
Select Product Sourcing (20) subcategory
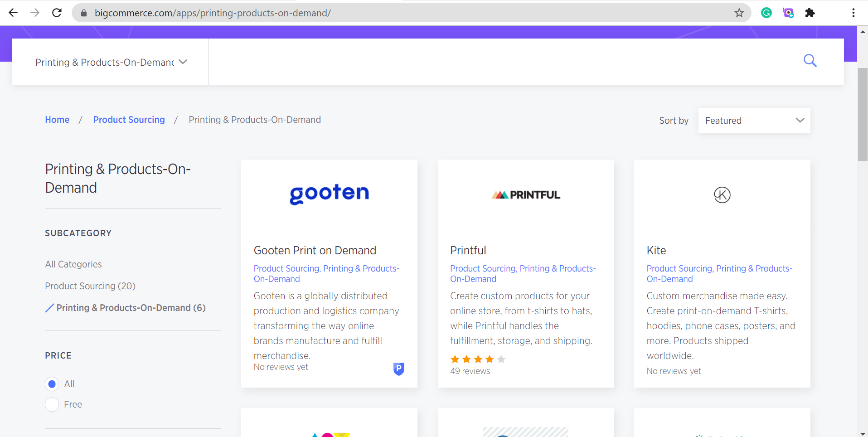pyautogui.click(x=90, y=286)
